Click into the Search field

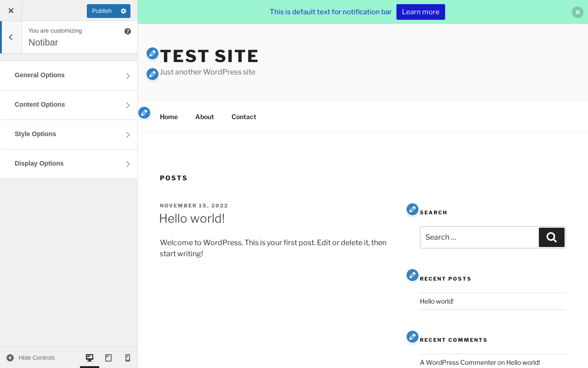point(479,237)
